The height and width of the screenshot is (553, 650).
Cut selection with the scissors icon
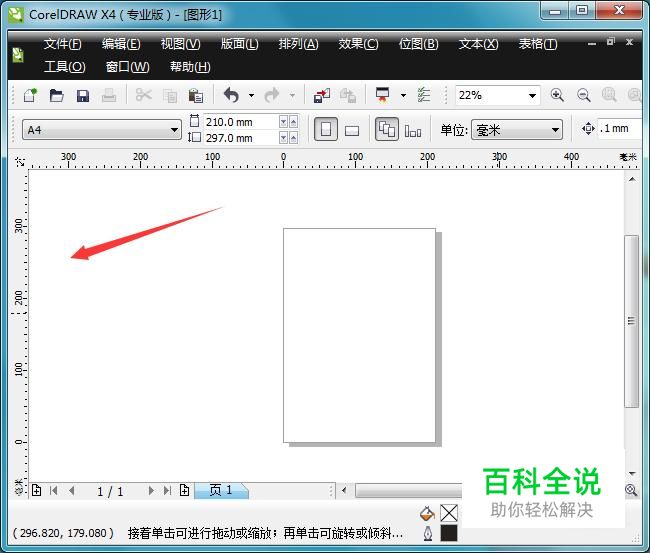(x=143, y=95)
